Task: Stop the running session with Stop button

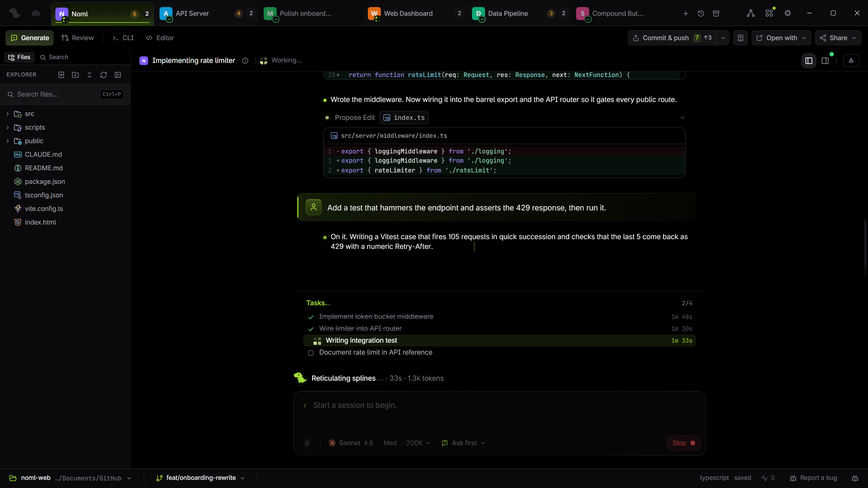Action: tap(683, 443)
